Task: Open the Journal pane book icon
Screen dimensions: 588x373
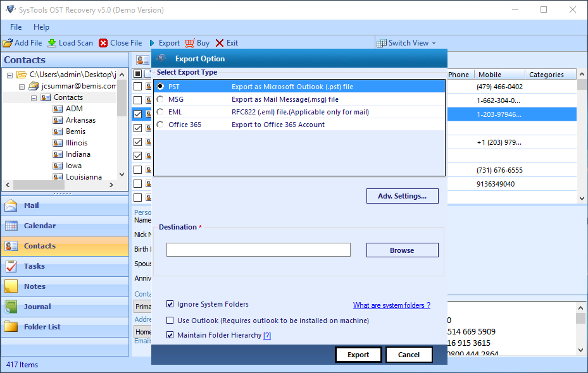Action: pos(11,307)
